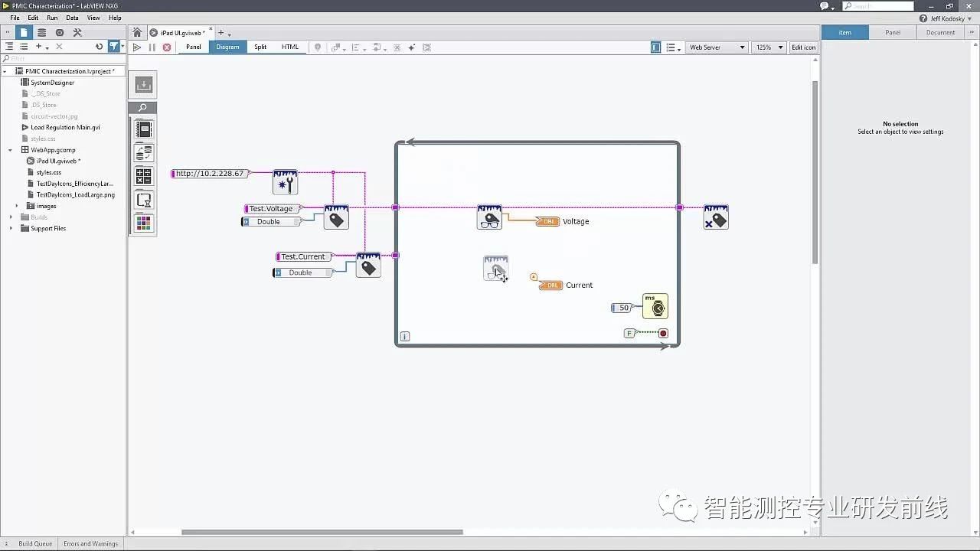This screenshot has height=551, width=980.
Task: Click the refresh project tree icon
Action: 99,47
